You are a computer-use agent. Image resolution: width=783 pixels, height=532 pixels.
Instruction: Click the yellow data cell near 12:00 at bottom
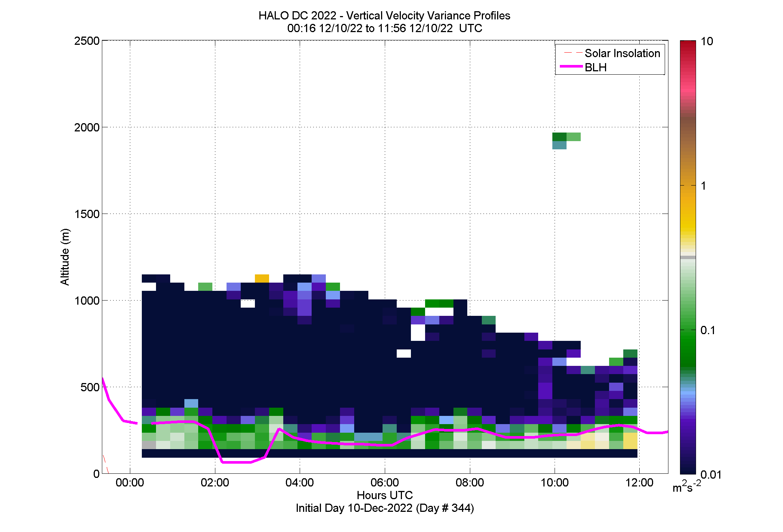(630, 441)
